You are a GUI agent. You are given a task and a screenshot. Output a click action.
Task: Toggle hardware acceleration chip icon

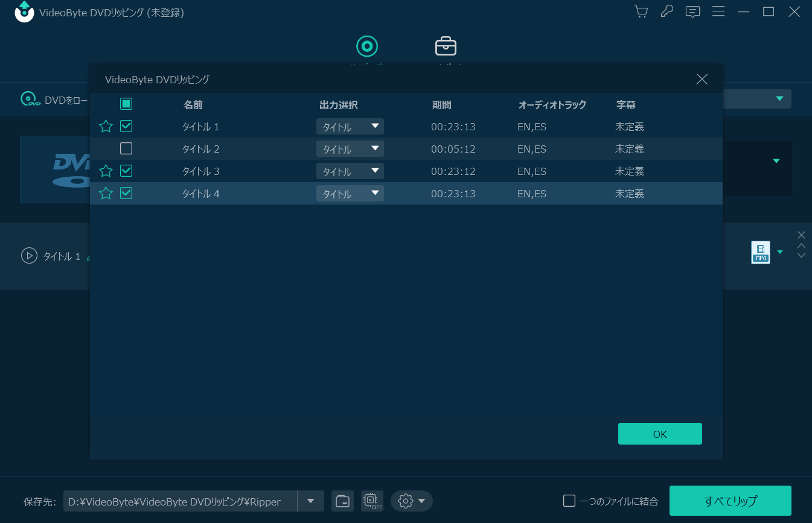372,501
